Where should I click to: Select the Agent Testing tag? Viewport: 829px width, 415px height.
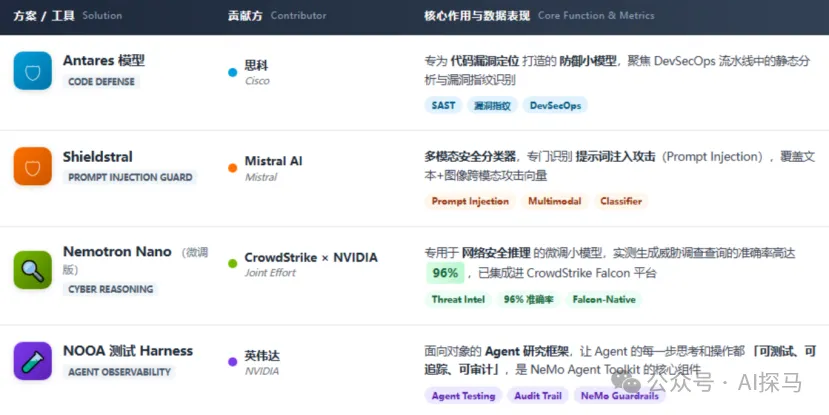click(x=463, y=395)
